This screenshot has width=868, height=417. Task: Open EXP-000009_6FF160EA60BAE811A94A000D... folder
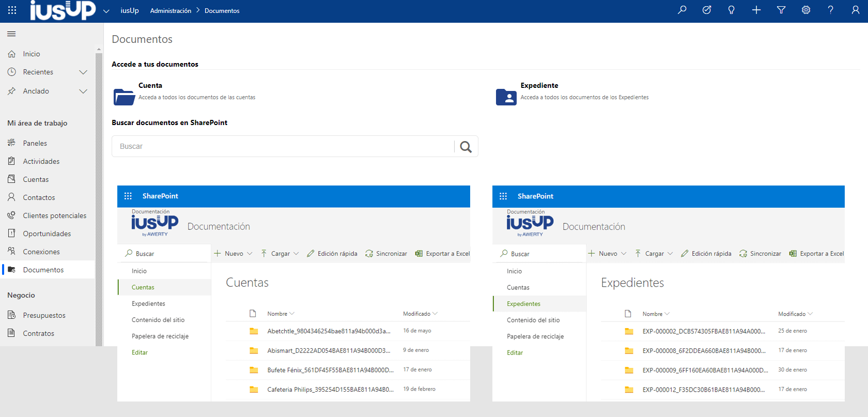coord(705,370)
